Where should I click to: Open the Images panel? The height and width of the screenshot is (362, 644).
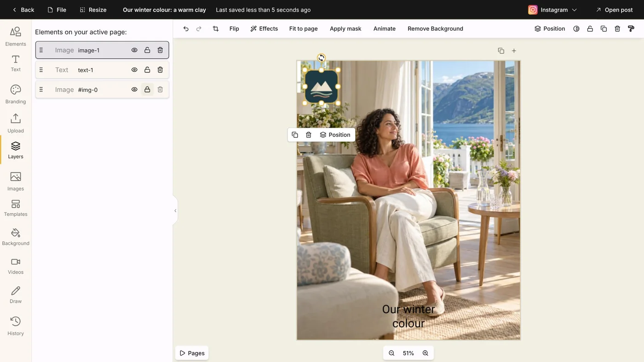click(x=16, y=181)
